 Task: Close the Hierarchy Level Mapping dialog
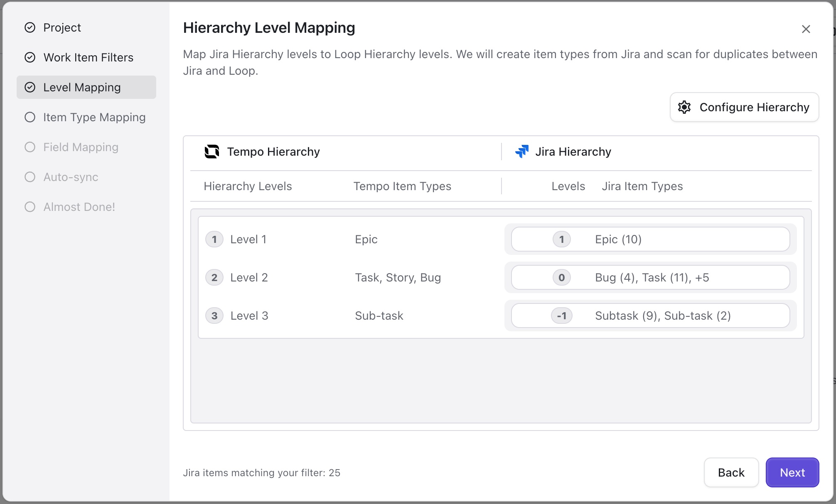pos(806,29)
